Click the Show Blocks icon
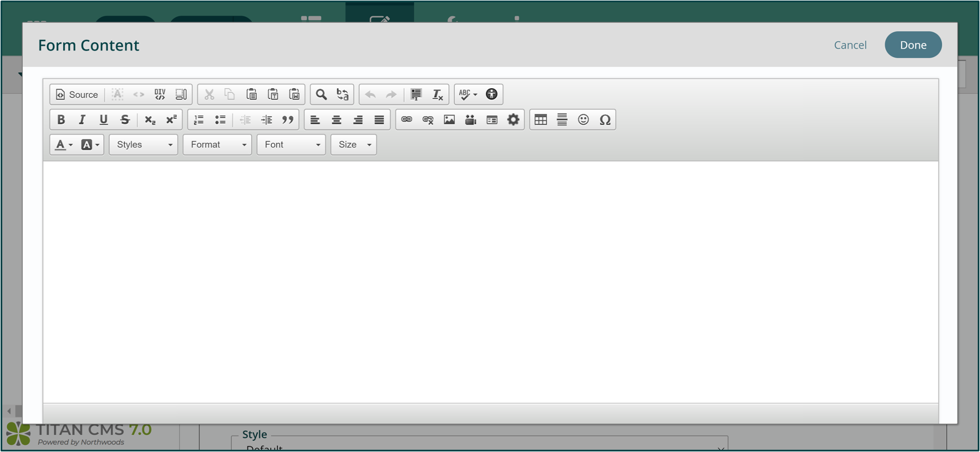 (181, 94)
